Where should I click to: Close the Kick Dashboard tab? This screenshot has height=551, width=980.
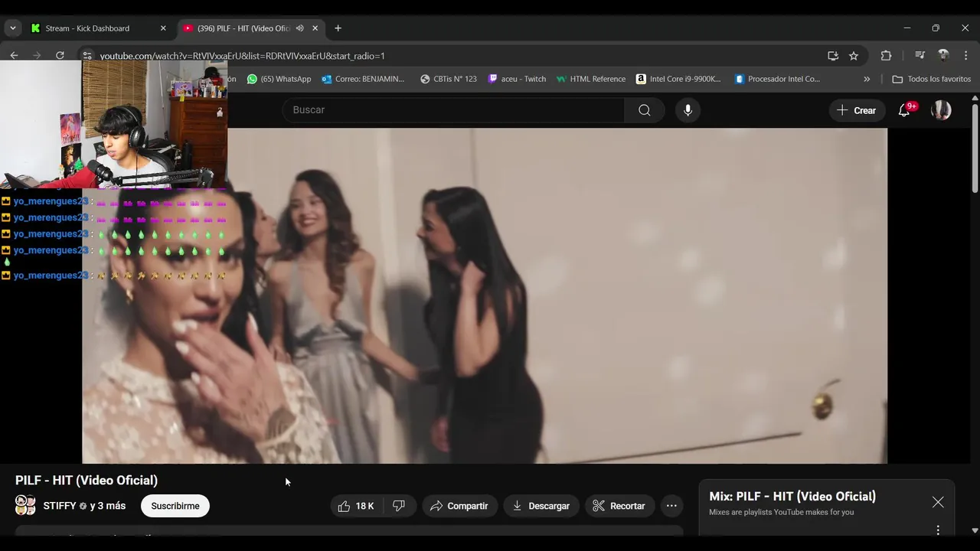(163, 28)
